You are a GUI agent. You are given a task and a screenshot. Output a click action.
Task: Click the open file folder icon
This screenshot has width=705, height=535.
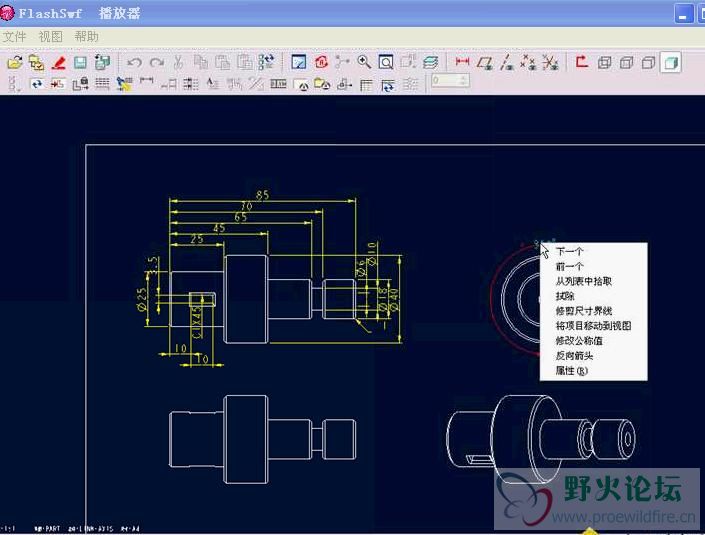15,62
